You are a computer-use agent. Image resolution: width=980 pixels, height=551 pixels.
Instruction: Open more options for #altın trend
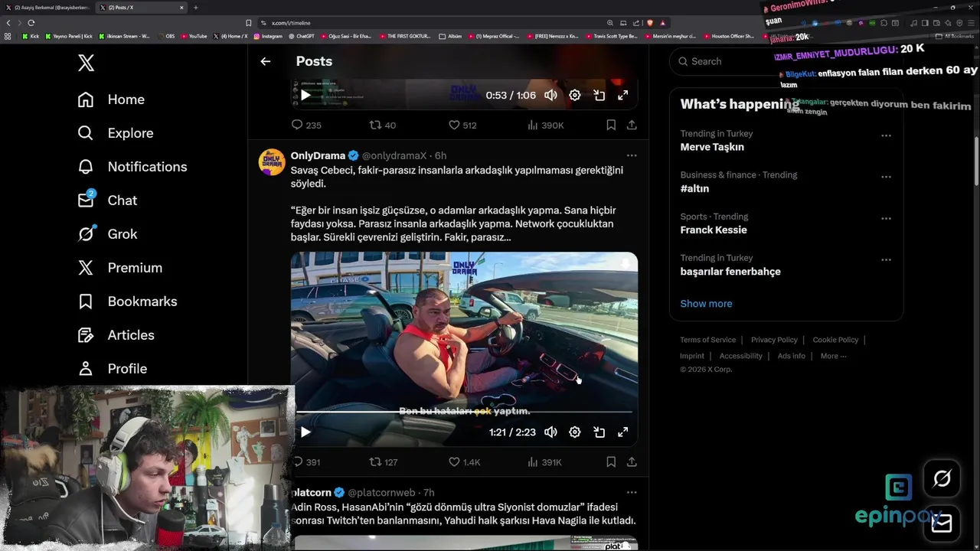tap(886, 177)
